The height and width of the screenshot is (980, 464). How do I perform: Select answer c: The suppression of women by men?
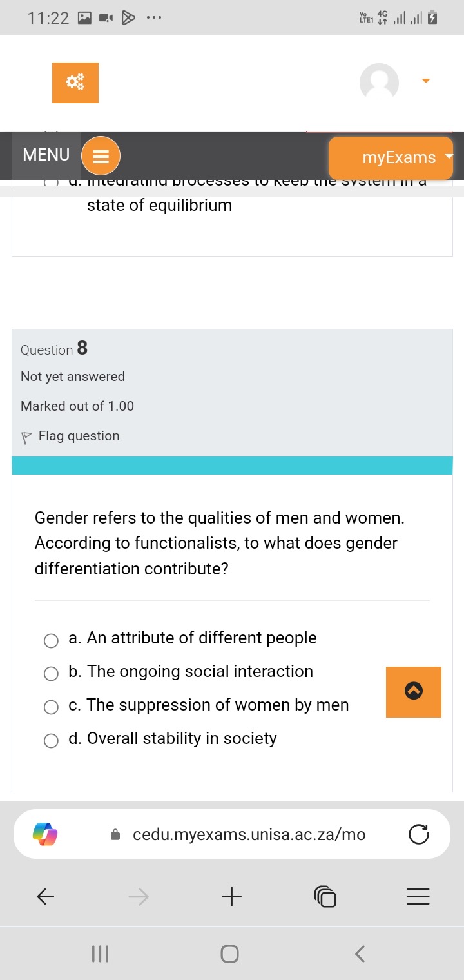coord(51,707)
